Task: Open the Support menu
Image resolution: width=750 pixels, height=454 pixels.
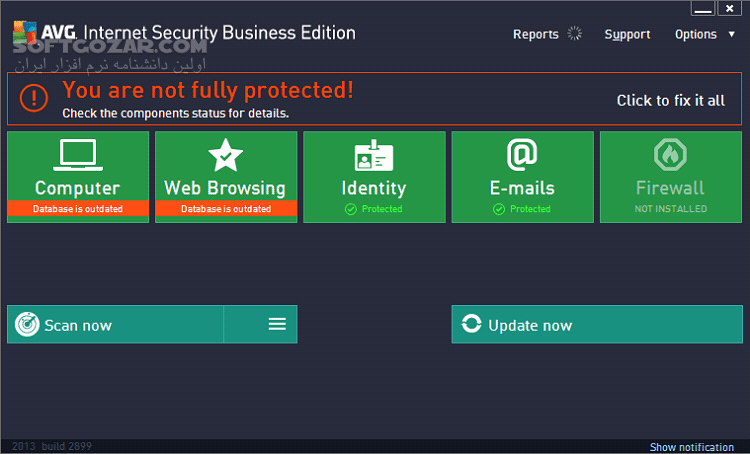Action: coord(627,34)
